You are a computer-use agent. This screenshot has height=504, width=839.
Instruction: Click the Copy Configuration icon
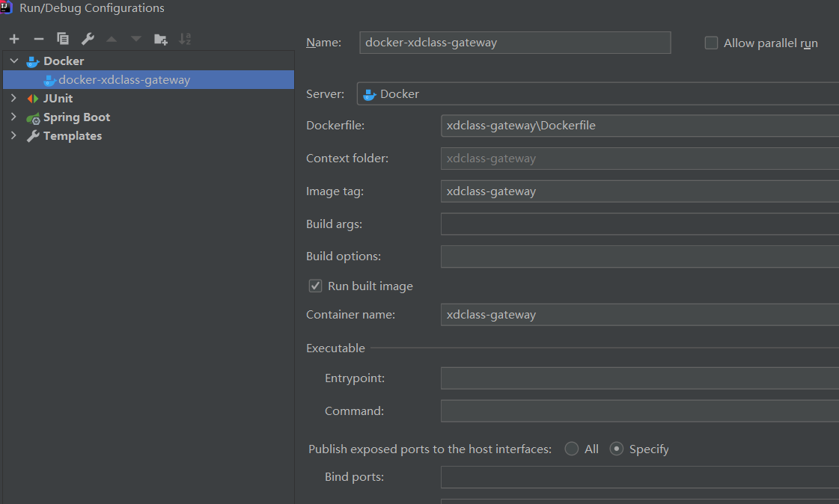pos(63,39)
